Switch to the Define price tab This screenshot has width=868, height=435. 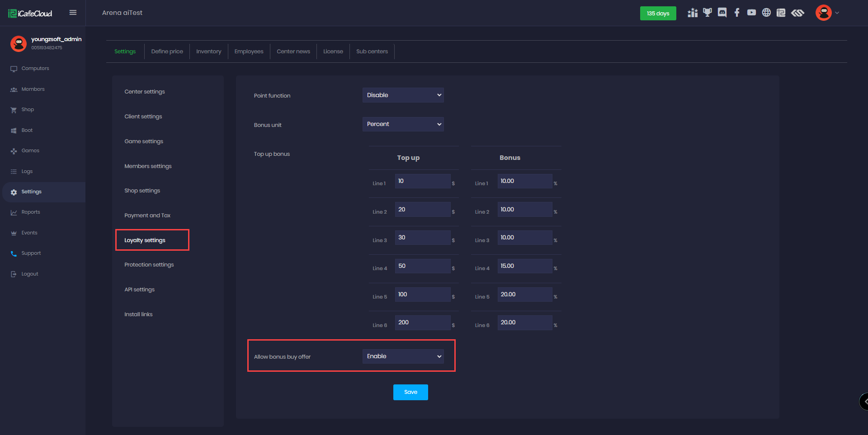pos(167,51)
